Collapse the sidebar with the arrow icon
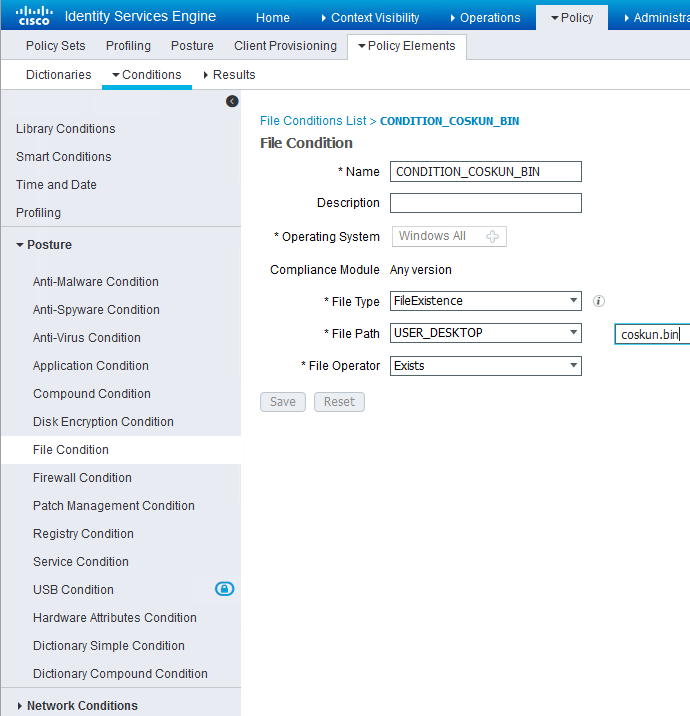690x716 pixels. (x=232, y=101)
